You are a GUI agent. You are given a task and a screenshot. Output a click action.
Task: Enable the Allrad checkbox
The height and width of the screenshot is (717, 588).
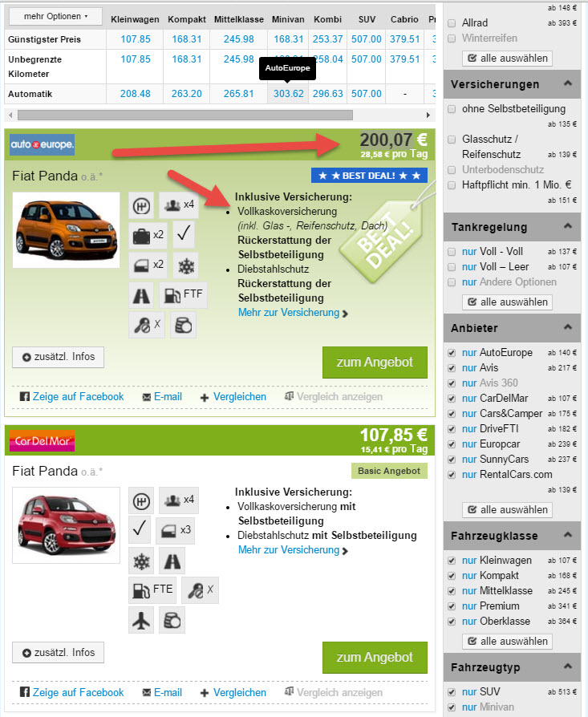452,23
